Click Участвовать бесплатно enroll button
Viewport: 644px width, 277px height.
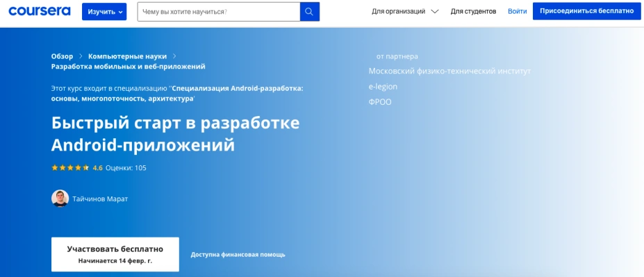click(x=115, y=254)
